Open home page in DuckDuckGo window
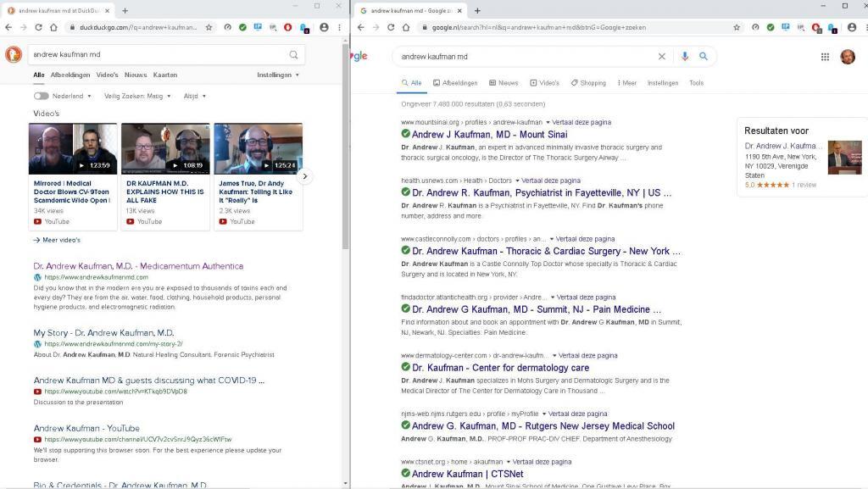 click(53, 27)
